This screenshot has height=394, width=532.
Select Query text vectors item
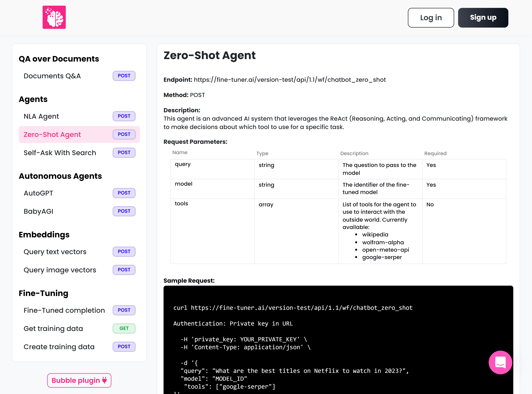click(55, 252)
